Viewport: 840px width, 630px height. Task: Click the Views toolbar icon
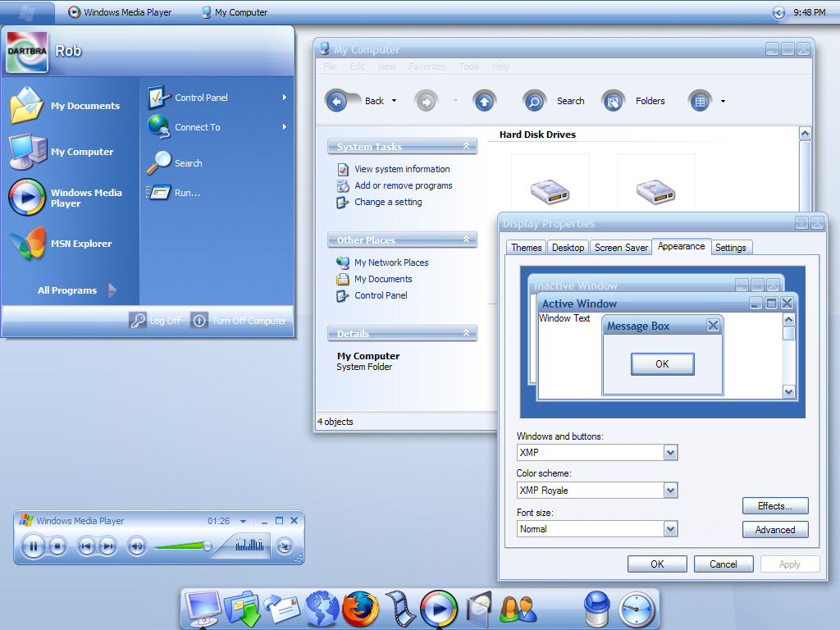tap(700, 101)
